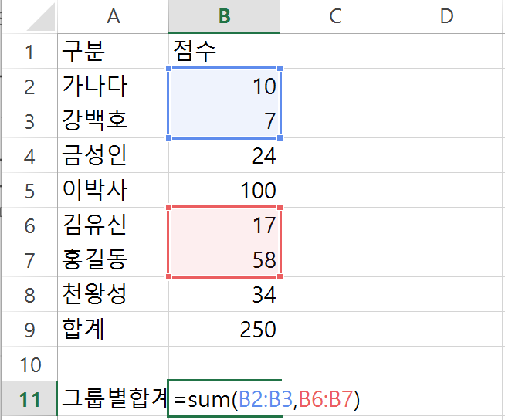This screenshot has height=420, width=505.
Task: Select row 1 header
Action: point(30,52)
